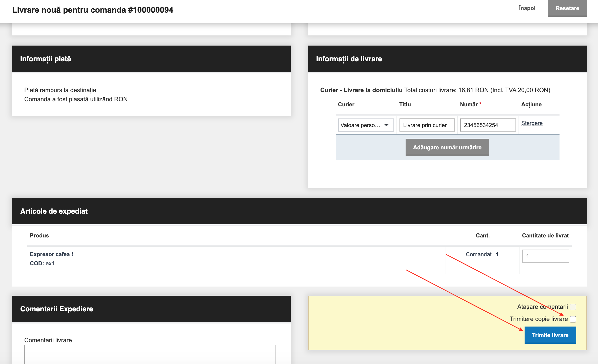Screen dimensions: 598x364
Task: Click the Trimite livrare button
Action: pyautogui.click(x=550, y=335)
